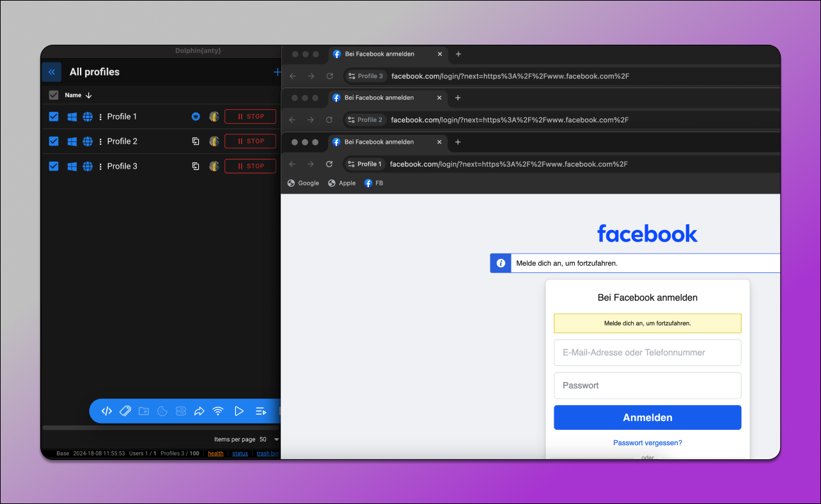821x504 pixels.
Task: Open the health link in the status bar
Action: [x=215, y=454]
